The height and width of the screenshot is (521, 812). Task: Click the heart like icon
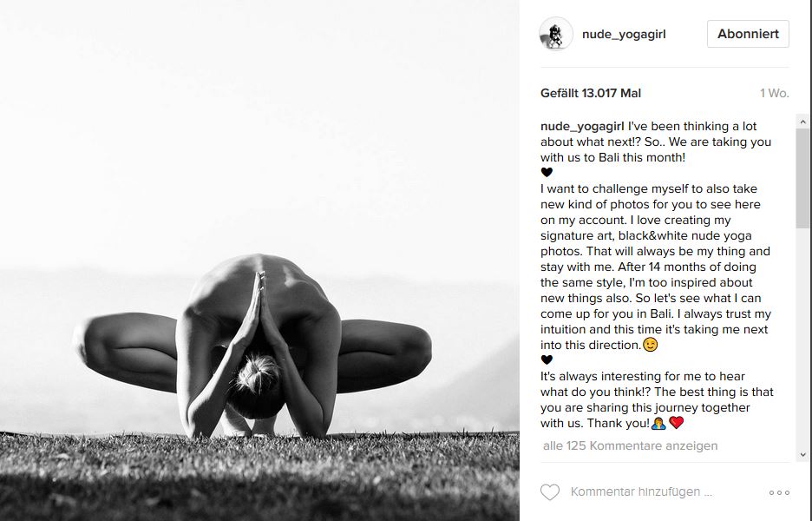click(x=550, y=492)
